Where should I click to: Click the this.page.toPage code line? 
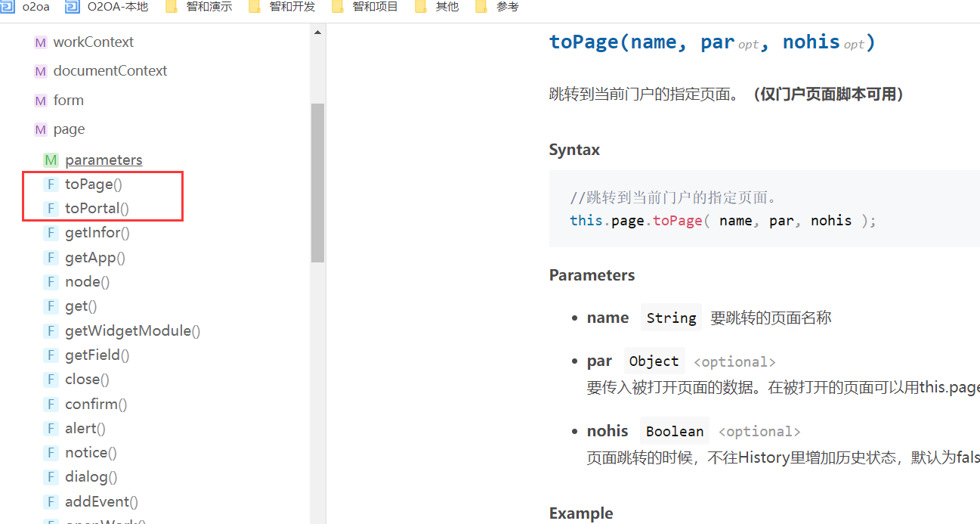pos(723,221)
